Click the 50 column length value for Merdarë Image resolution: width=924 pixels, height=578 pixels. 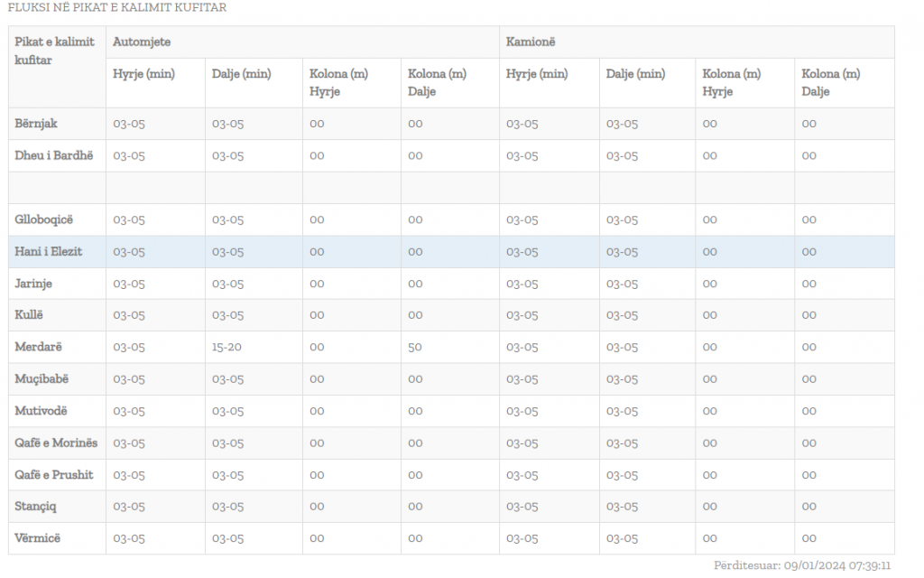pos(415,347)
